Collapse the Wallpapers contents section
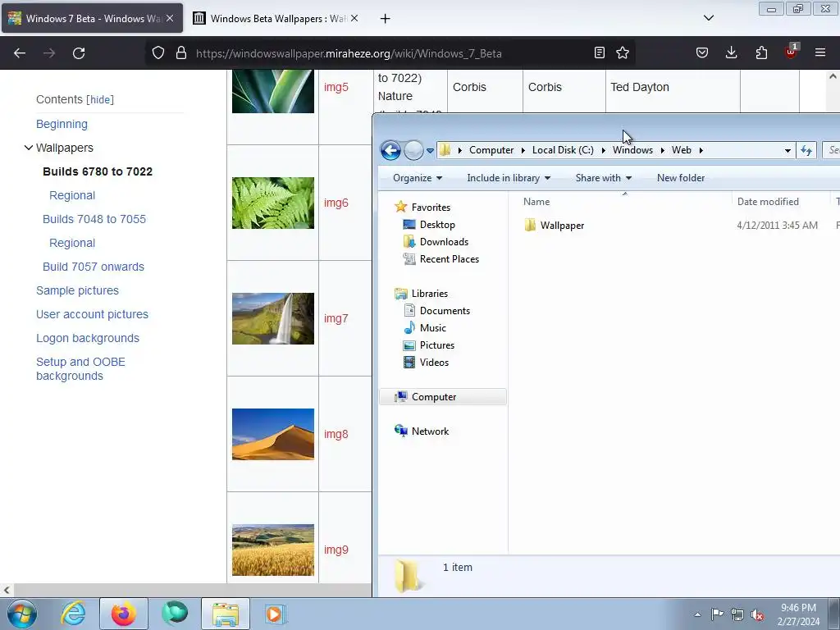Viewport: 840px width, 630px height. 29,148
